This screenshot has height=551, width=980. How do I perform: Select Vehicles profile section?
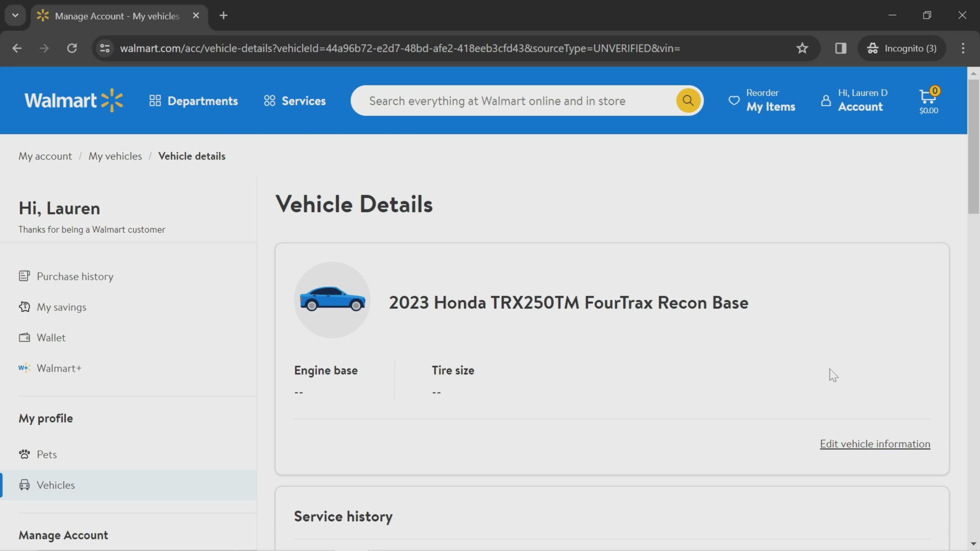pos(56,484)
